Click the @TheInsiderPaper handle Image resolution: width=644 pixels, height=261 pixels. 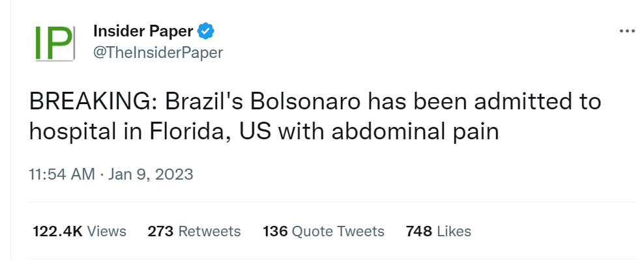158,53
